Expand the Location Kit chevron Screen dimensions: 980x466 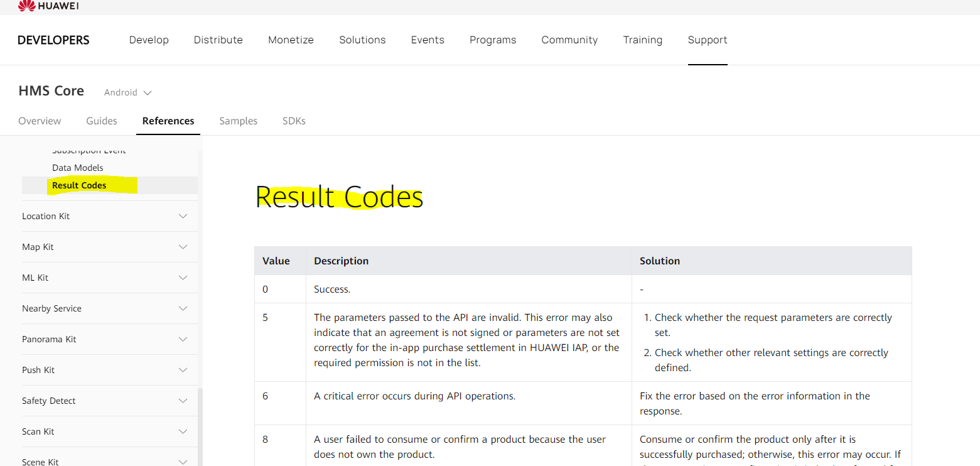pos(183,216)
